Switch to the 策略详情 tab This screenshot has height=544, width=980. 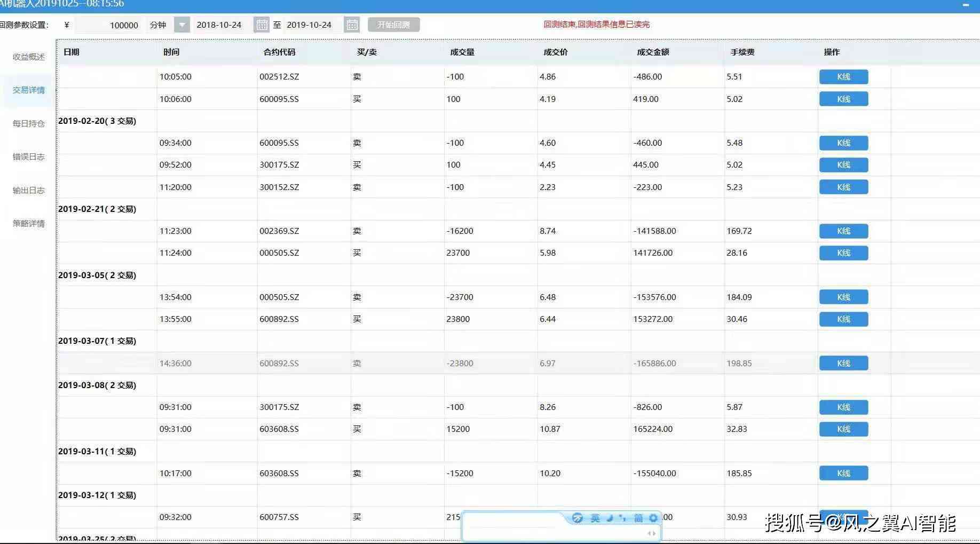[x=29, y=224]
